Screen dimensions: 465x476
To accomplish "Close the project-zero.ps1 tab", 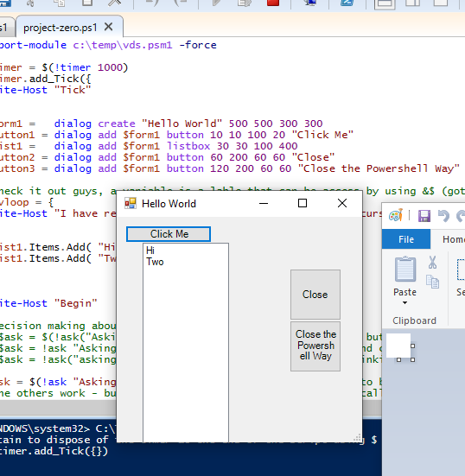I will 108,27.
